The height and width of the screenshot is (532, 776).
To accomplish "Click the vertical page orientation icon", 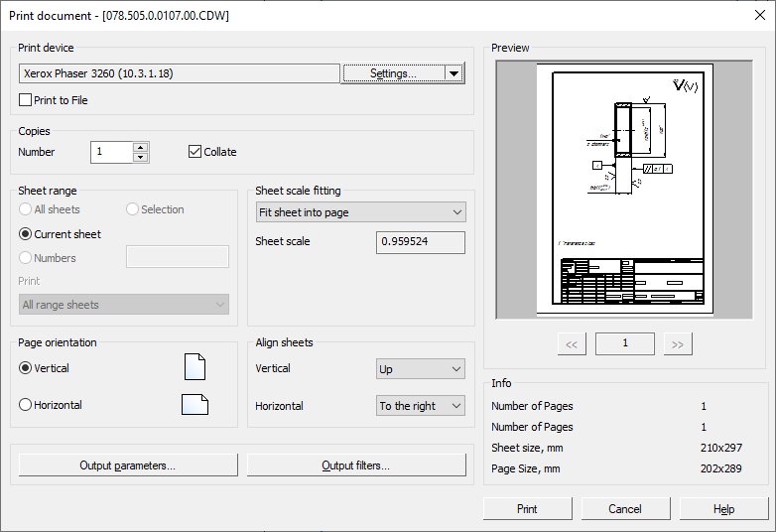I will click(x=194, y=367).
